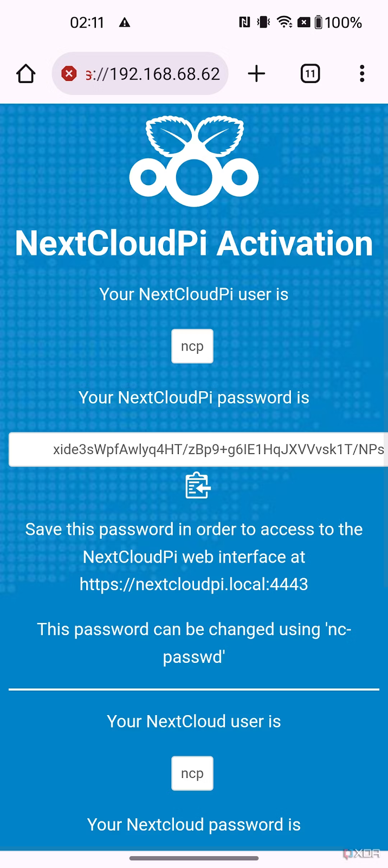Open the tab switcher showing 11 tabs

(x=310, y=74)
